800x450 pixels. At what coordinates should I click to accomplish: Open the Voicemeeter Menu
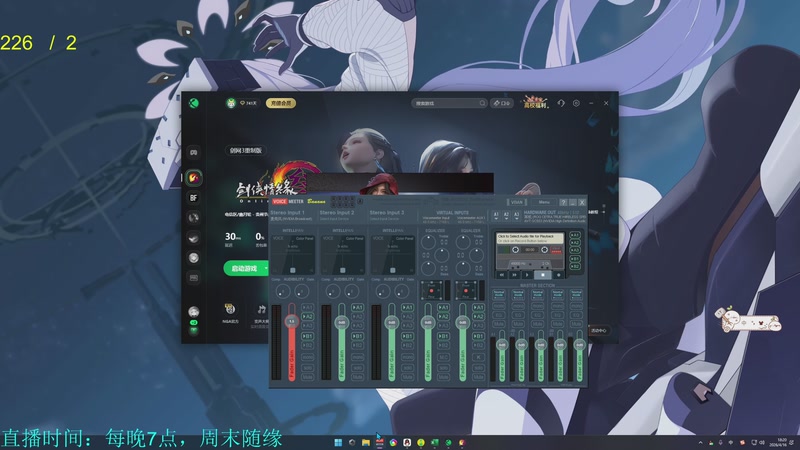pos(544,203)
